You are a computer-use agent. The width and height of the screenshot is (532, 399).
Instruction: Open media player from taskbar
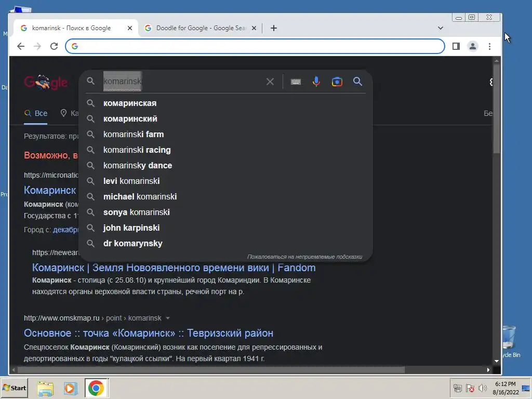coord(71,389)
